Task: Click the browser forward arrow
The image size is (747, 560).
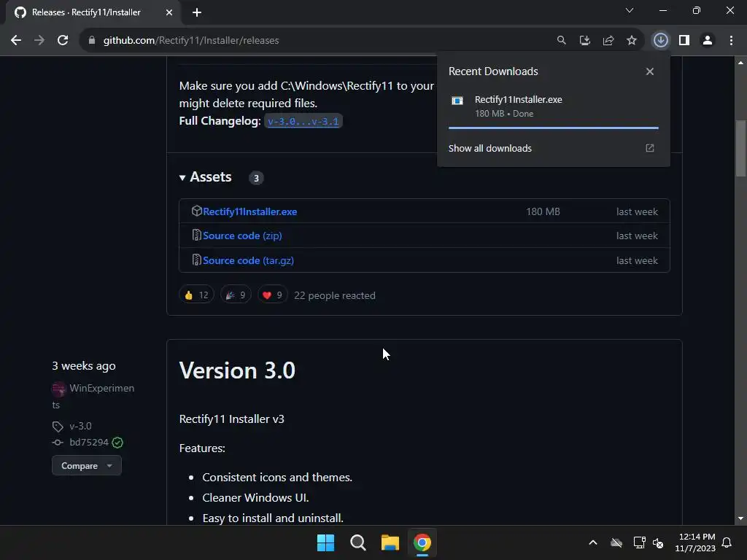Action: point(39,41)
